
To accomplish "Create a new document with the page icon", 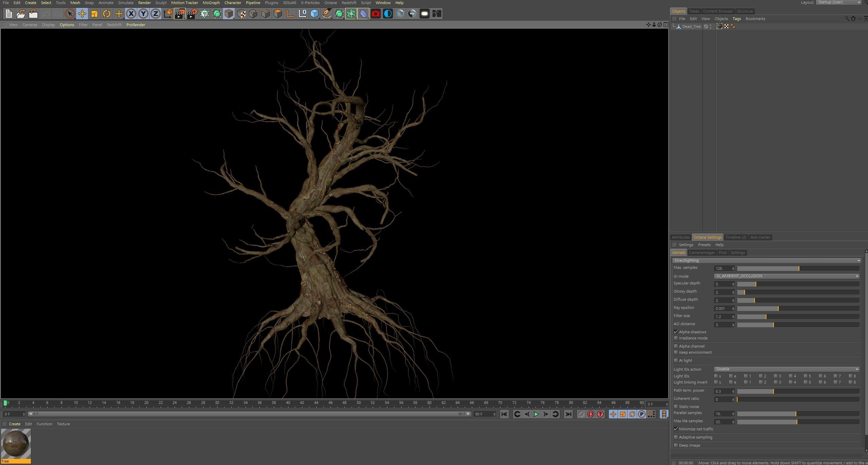I will (8, 14).
